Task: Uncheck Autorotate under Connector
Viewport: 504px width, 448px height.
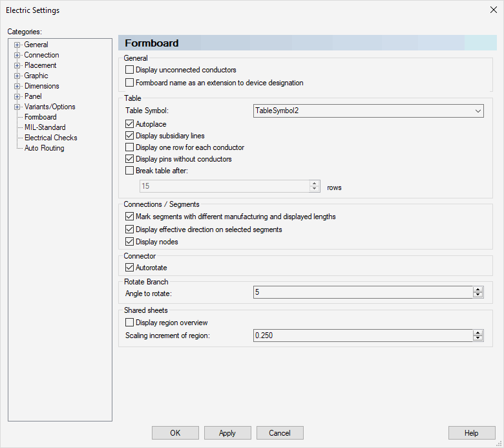Action: click(130, 268)
